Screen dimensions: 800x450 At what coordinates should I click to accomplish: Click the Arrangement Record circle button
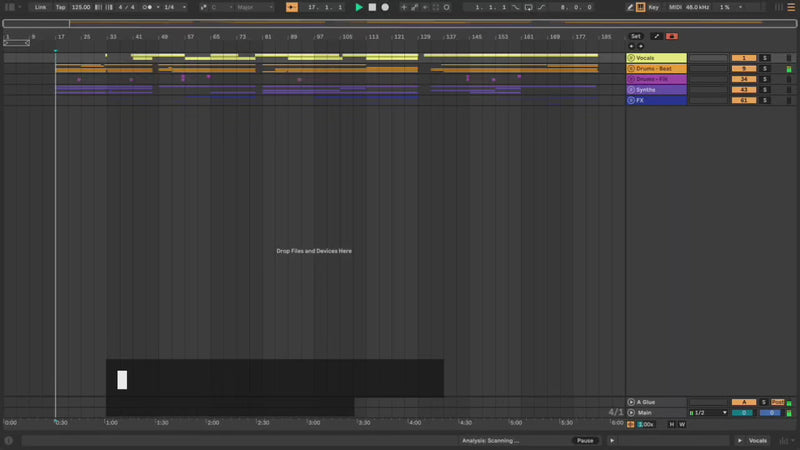tap(385, 7)
